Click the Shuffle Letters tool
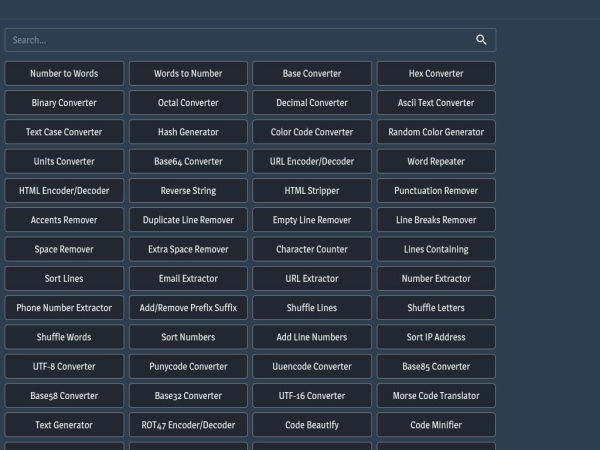600x450 pixels. coord(436,308)
